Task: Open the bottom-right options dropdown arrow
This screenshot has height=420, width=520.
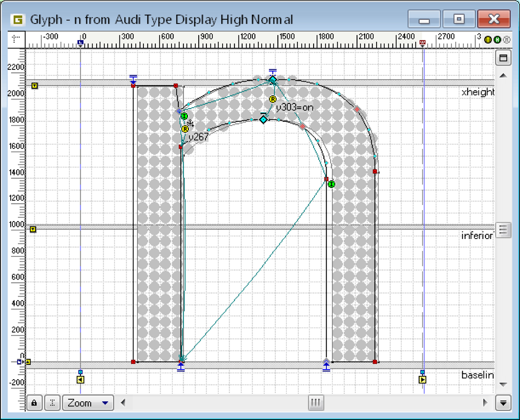Action: (503, 403)
